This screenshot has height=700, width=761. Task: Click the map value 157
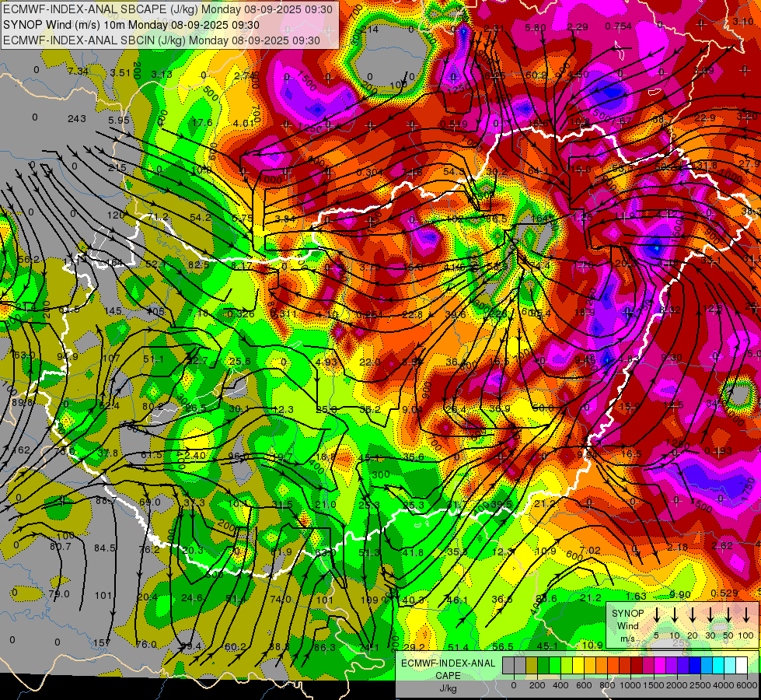102,642
